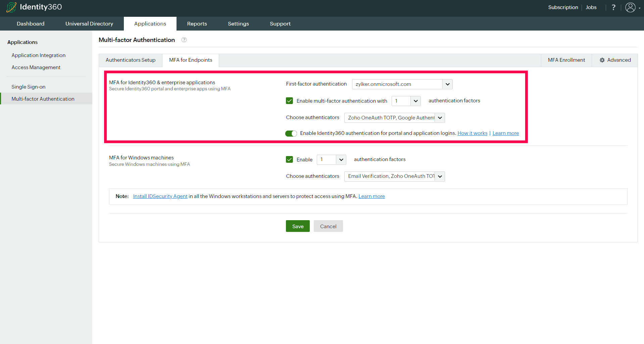Switch to Authenticators Setup tab
The width and height of the screenshot is (644, 344).
coord(131,60)
